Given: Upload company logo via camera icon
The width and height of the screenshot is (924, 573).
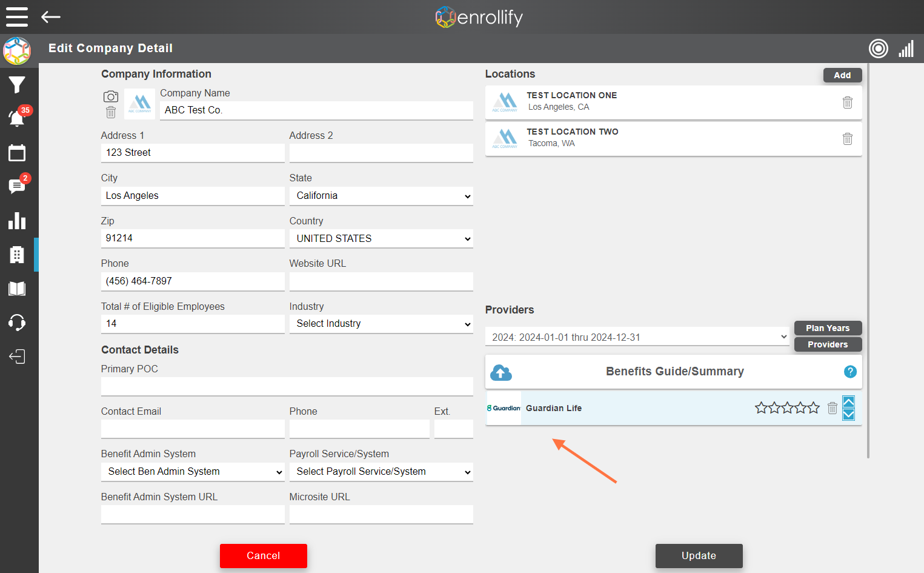Looking at the screenshot, I should [x=111, y=96].
